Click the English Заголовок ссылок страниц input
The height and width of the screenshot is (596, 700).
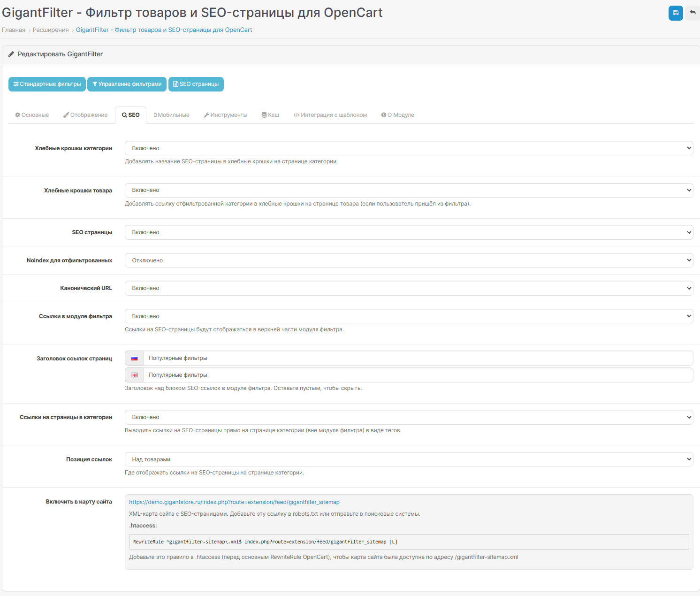tap(418, 375)
